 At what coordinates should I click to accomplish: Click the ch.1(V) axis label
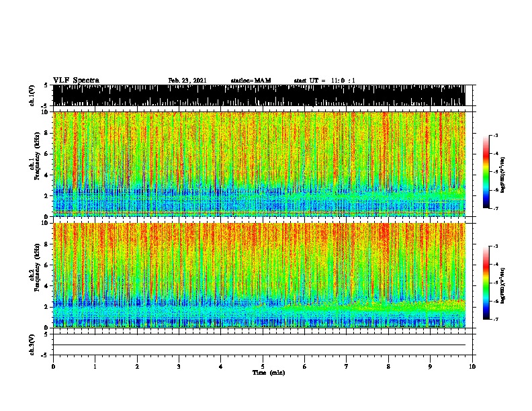coord(32,95)
